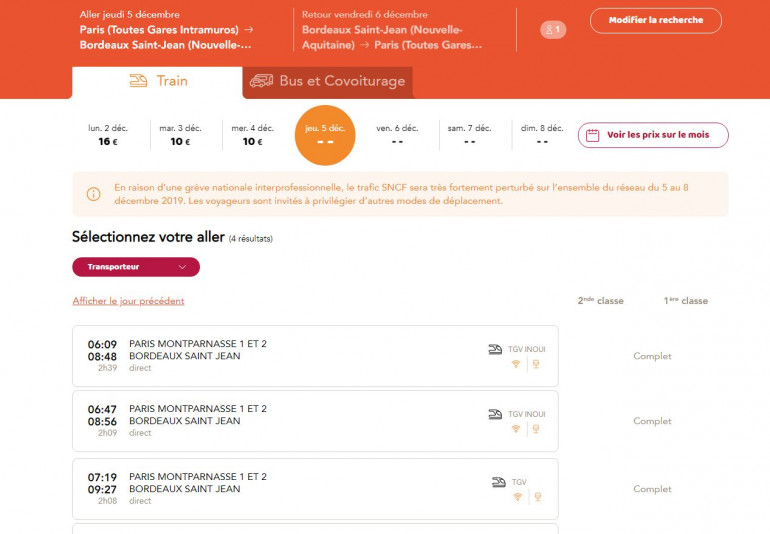The width and height of the screenshot is (770, 534).
Task: Click the passenger count badge in the header
Action: [553, 30]
